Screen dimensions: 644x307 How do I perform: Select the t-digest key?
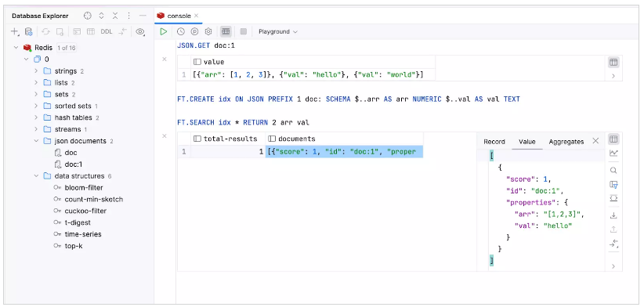[x=78, y=222]
